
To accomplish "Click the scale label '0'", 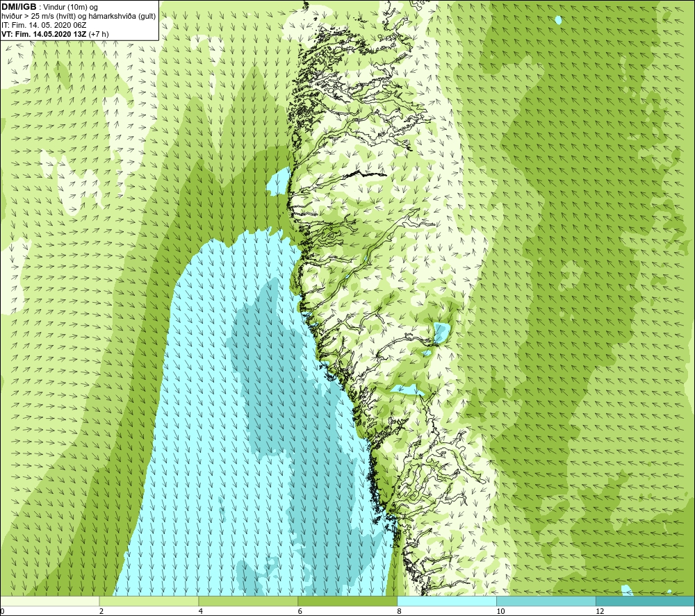I will (2, 611).
